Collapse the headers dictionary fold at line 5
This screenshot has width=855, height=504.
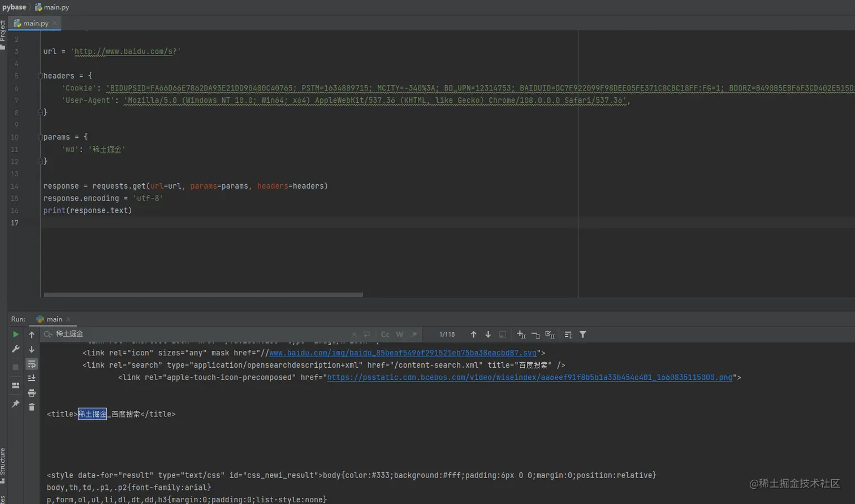click(40, 76)
